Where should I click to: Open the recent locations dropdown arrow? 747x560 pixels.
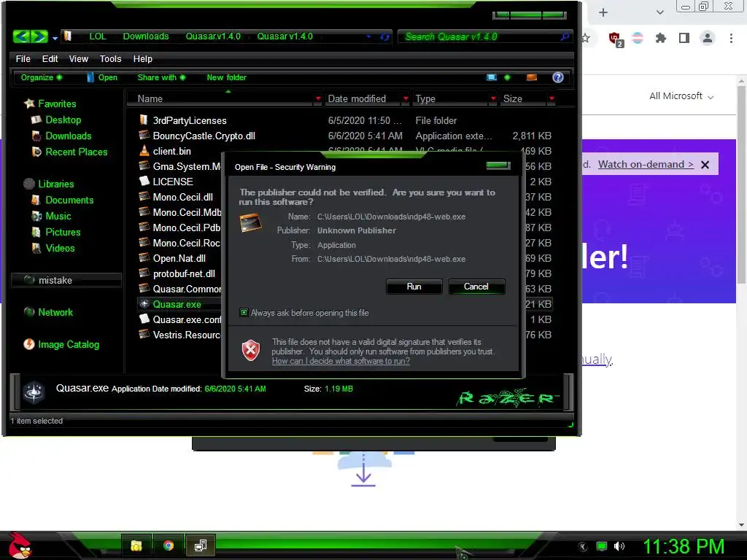click(55, 38)
